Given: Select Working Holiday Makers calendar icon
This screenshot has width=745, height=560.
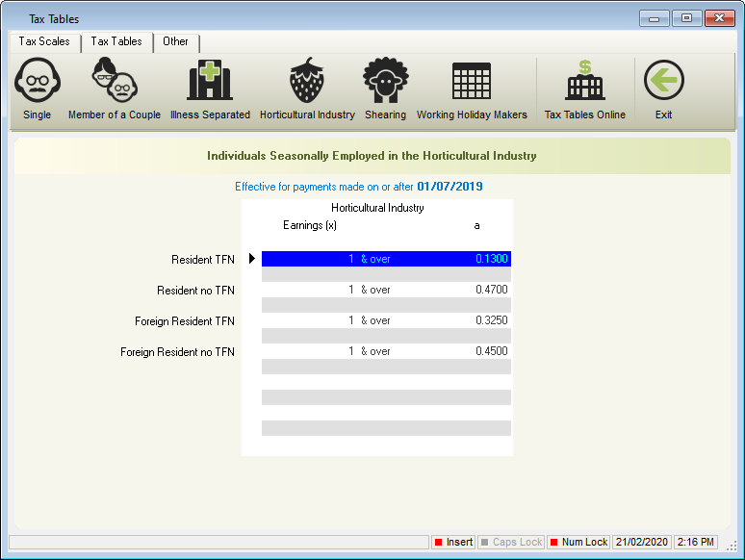Looking at the screenshot, I should 472,81.
